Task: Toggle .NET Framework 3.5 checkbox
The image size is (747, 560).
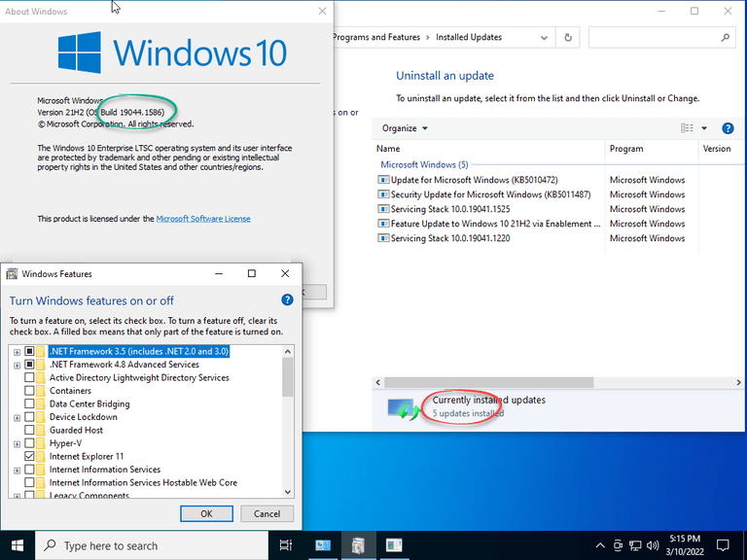Action: tap(29, 351)
